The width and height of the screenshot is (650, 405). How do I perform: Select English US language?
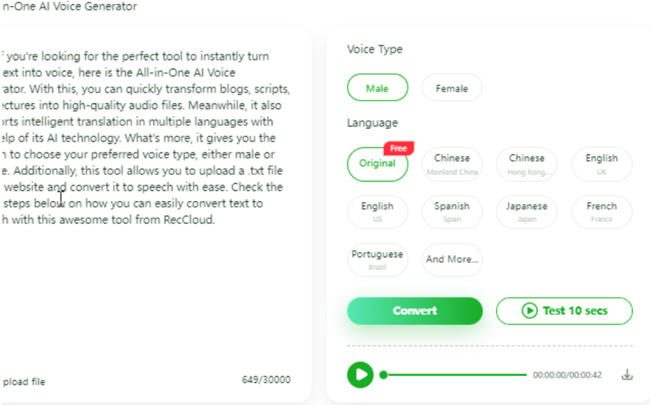[377, 212]
